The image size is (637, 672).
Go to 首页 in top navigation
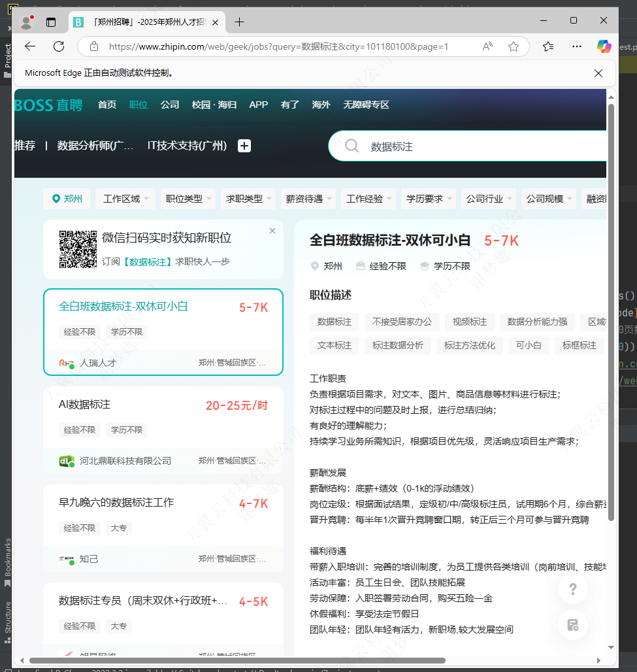coord(106,105)
